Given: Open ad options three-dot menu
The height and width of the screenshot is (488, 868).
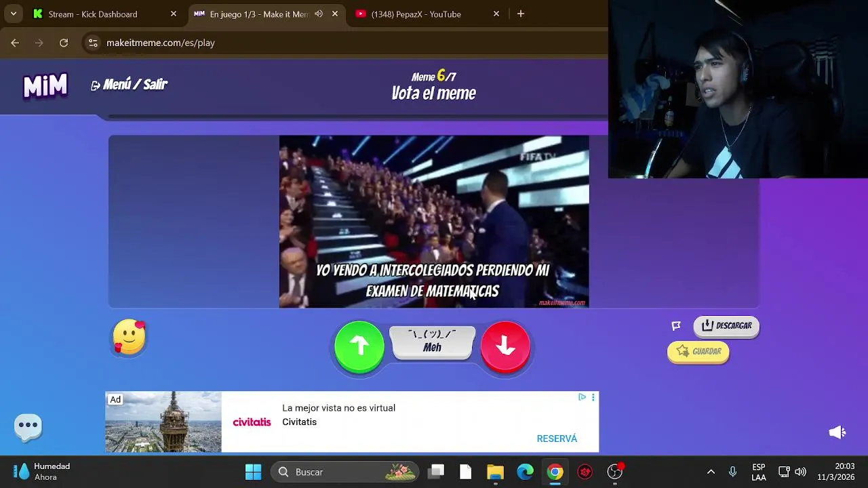Looking at the screenshot, I should tap(593, 397).
